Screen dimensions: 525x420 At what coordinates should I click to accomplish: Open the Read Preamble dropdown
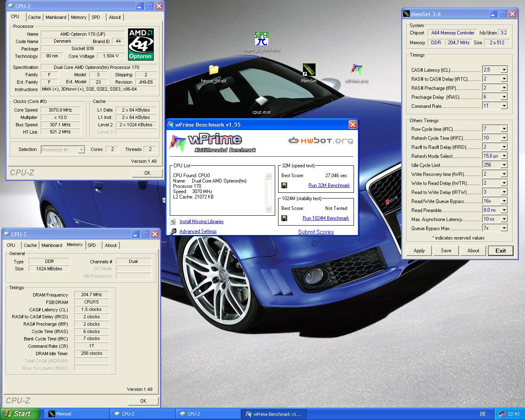pyautogui.click(x=504, y=210)
